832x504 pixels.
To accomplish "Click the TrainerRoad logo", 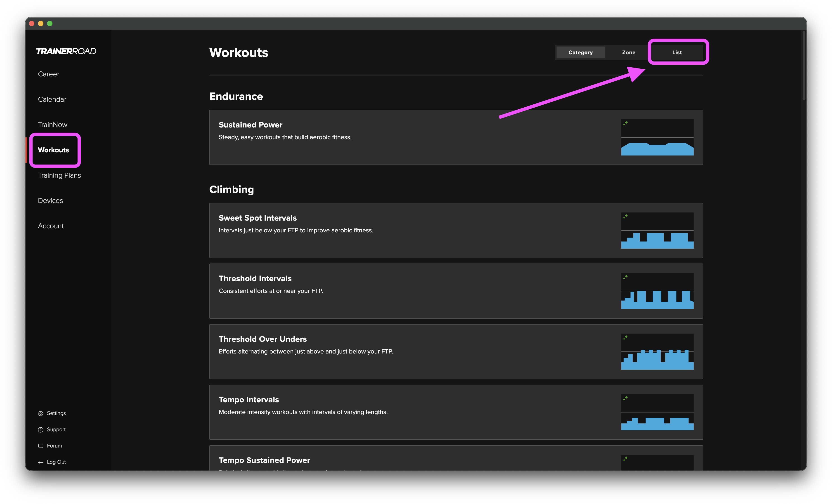I will [x=66, y=51].
